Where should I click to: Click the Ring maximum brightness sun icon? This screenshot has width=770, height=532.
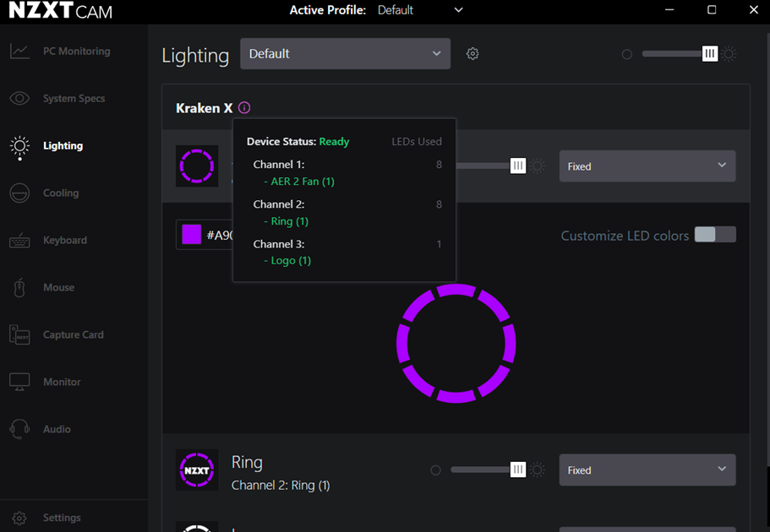tap(538, 470)
